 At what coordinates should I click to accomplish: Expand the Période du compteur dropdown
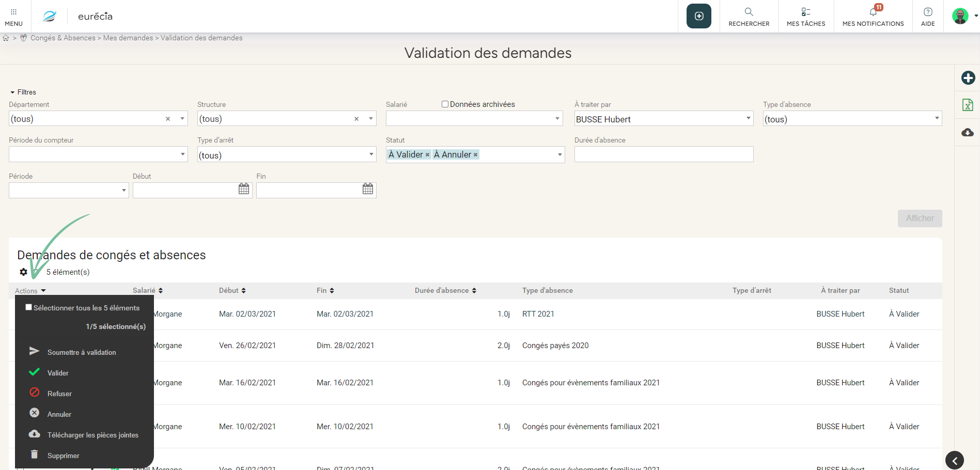coord(183,154)
